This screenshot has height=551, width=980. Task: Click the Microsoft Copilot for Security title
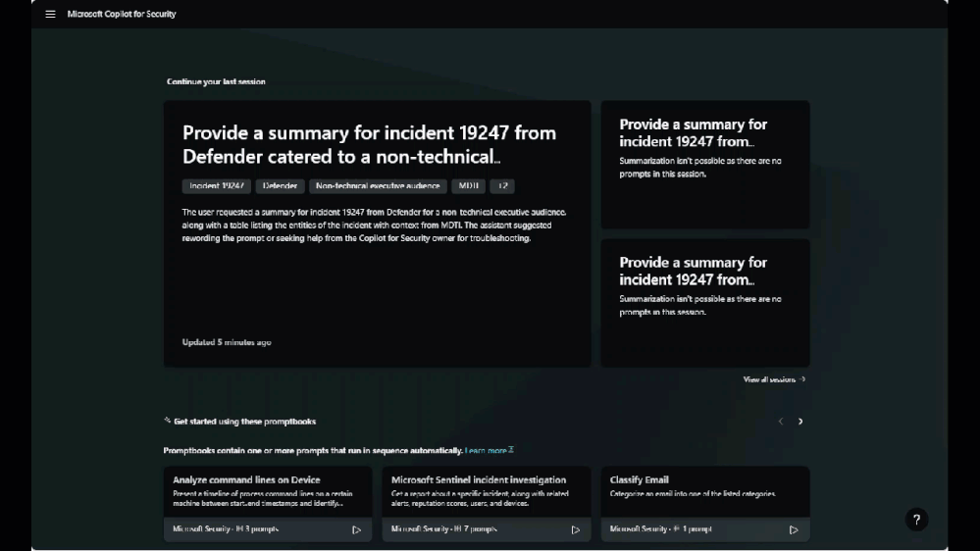(122, 14)
